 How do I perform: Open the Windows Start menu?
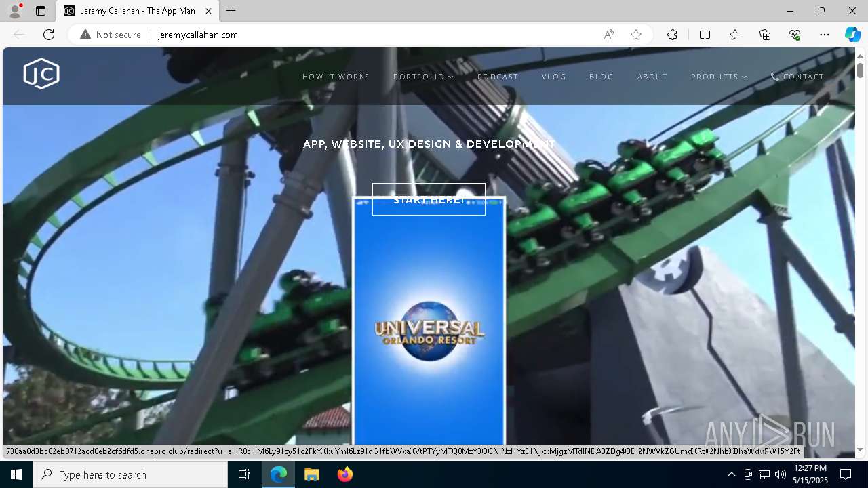16,474
